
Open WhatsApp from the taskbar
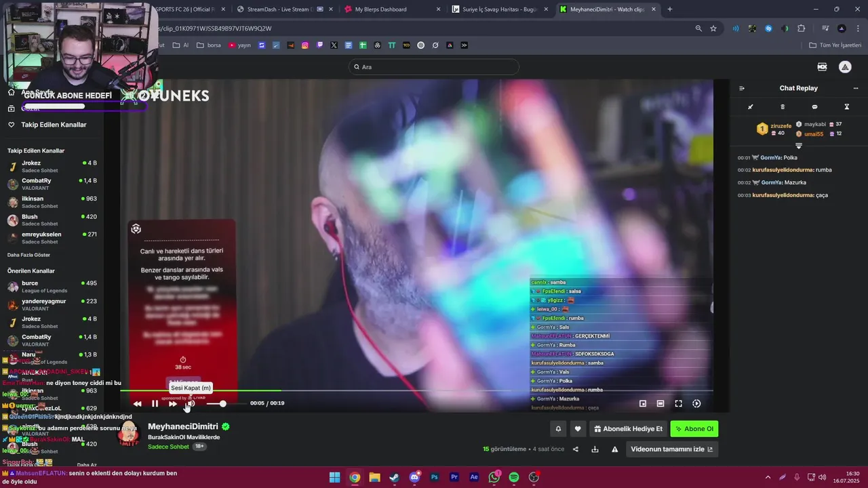494,477
